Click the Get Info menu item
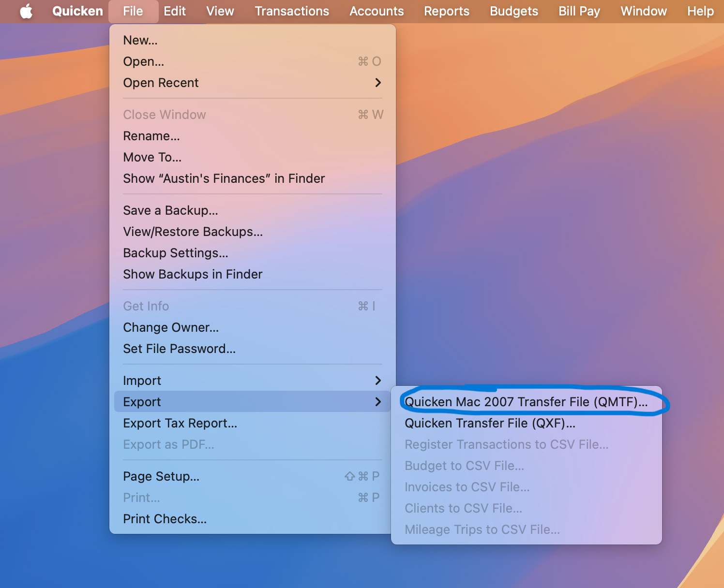 [x=252, y=306]
